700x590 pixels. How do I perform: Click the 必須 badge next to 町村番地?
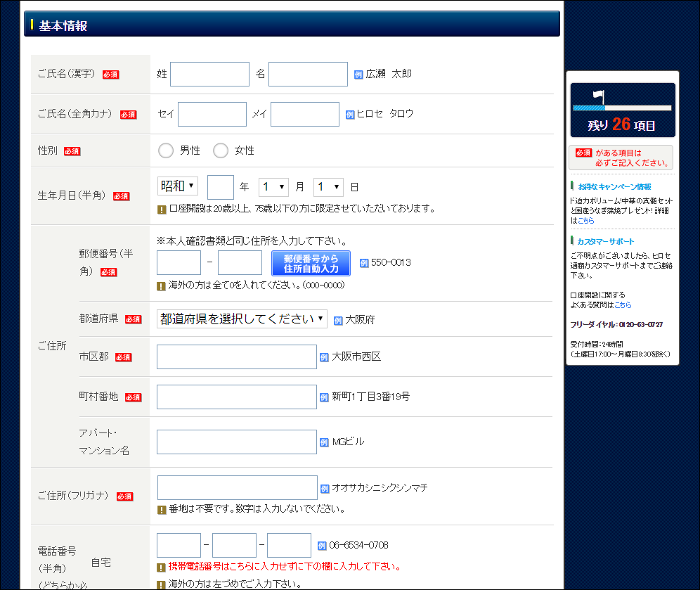click(x=133, y=397)
